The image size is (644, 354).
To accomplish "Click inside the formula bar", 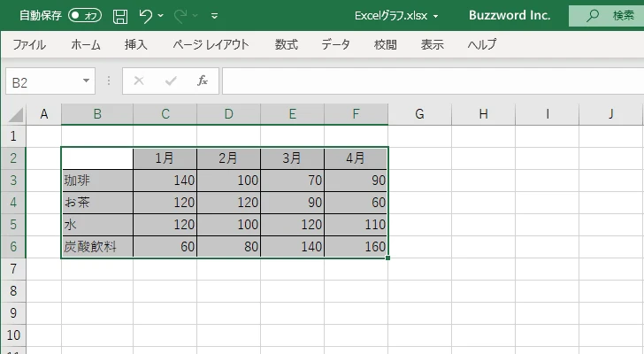I will point(433,81).
